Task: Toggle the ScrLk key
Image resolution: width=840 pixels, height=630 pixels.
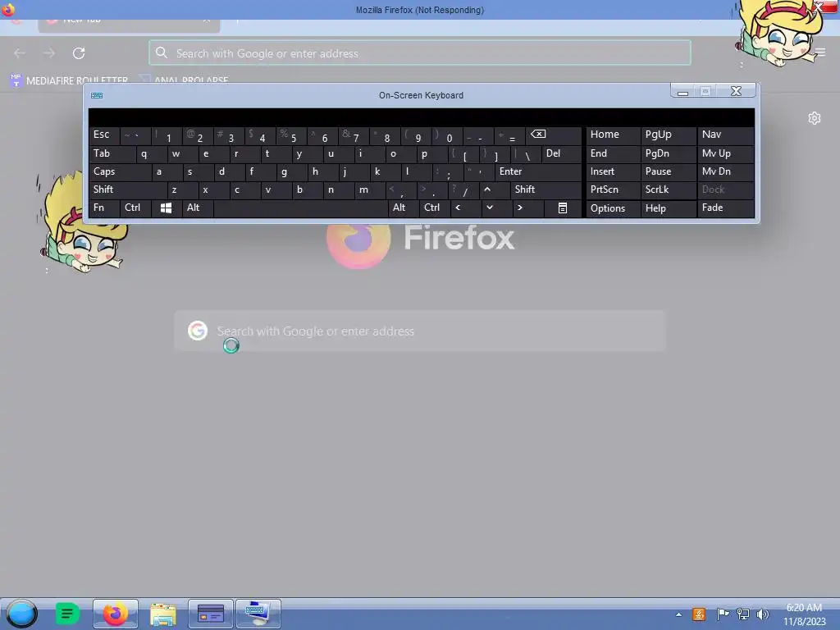Action: (x=669, y=189)
